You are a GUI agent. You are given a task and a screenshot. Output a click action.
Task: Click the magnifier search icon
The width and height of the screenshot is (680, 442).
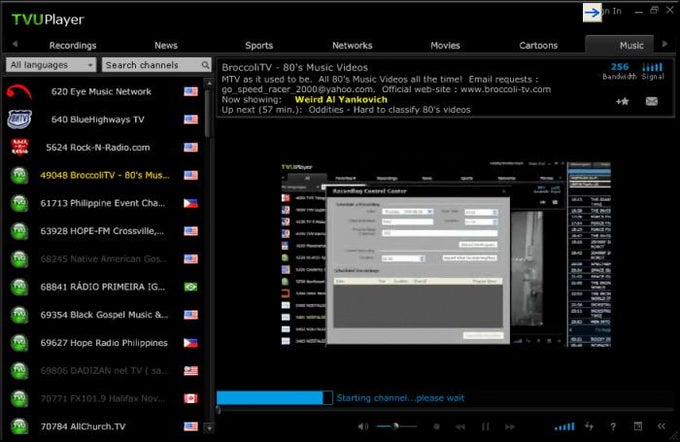click(205, 65)
